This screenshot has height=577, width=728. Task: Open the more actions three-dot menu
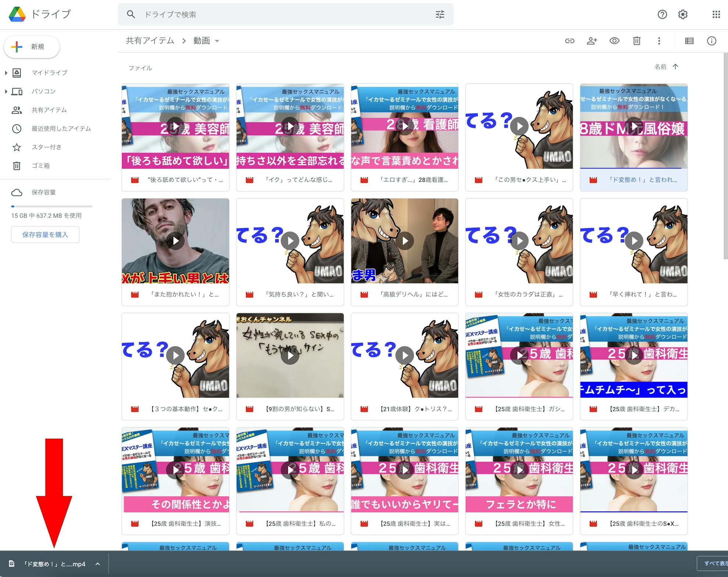click(659, 41)
